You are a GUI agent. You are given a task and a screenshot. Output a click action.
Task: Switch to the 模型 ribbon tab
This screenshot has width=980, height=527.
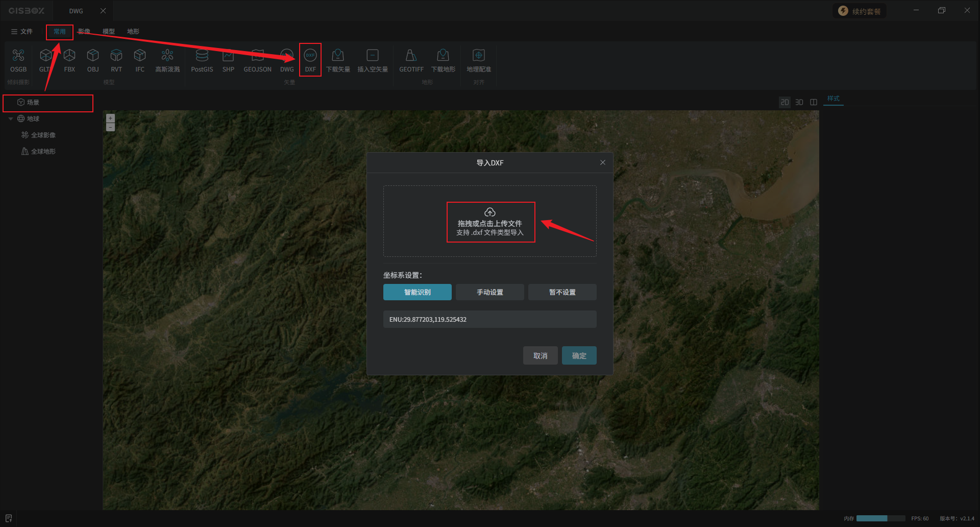108,32
